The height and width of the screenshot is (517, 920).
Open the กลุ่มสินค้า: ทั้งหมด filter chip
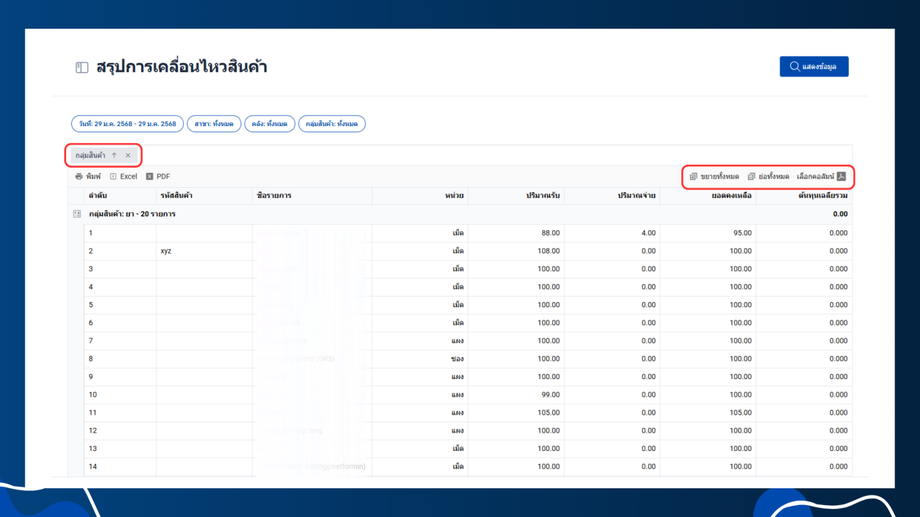click(x=332, y=124)
